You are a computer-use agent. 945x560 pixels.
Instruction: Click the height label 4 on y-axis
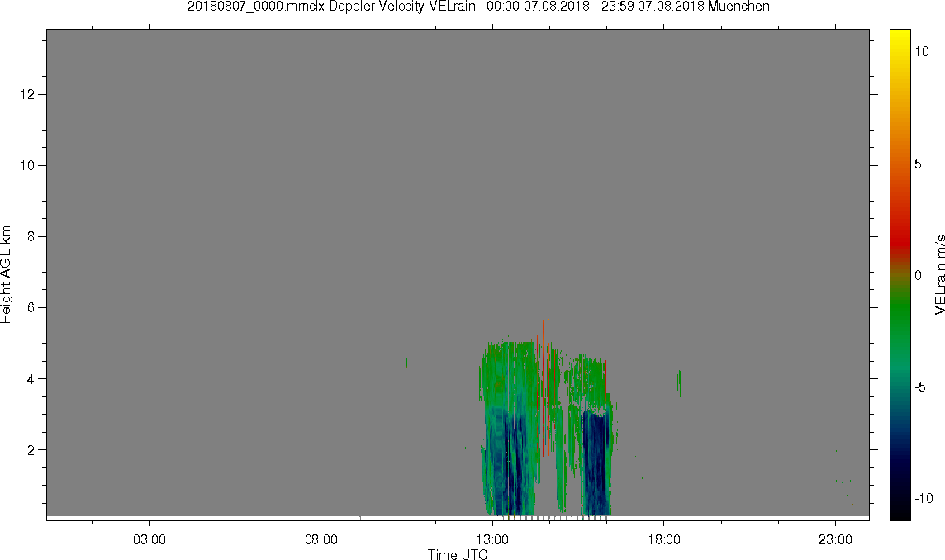(x=31, y=378)
